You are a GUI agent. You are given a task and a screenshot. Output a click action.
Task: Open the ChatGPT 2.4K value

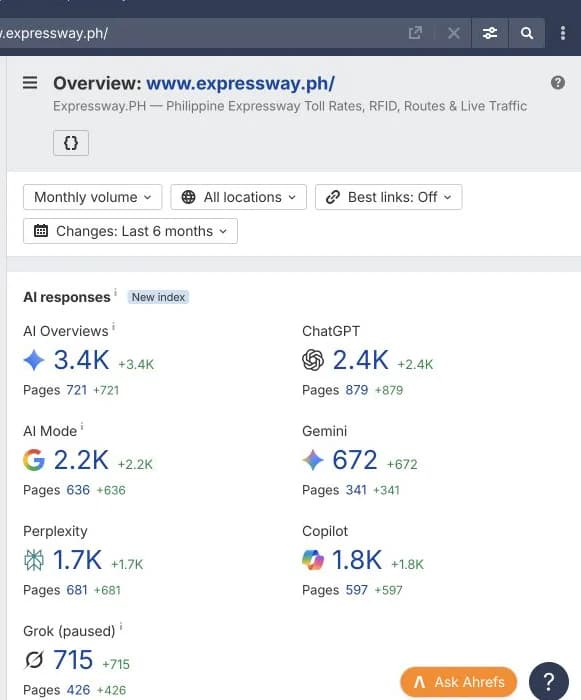point(360,360)
